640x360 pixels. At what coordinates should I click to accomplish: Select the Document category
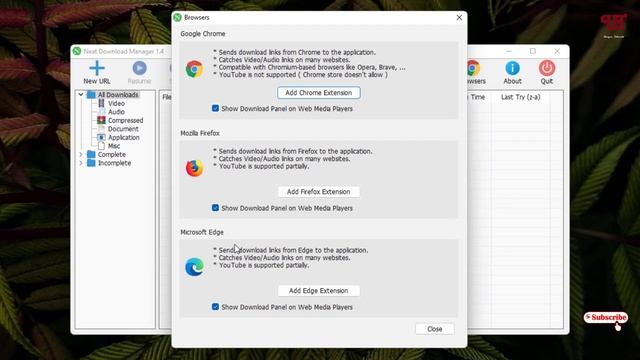(123, 129)
